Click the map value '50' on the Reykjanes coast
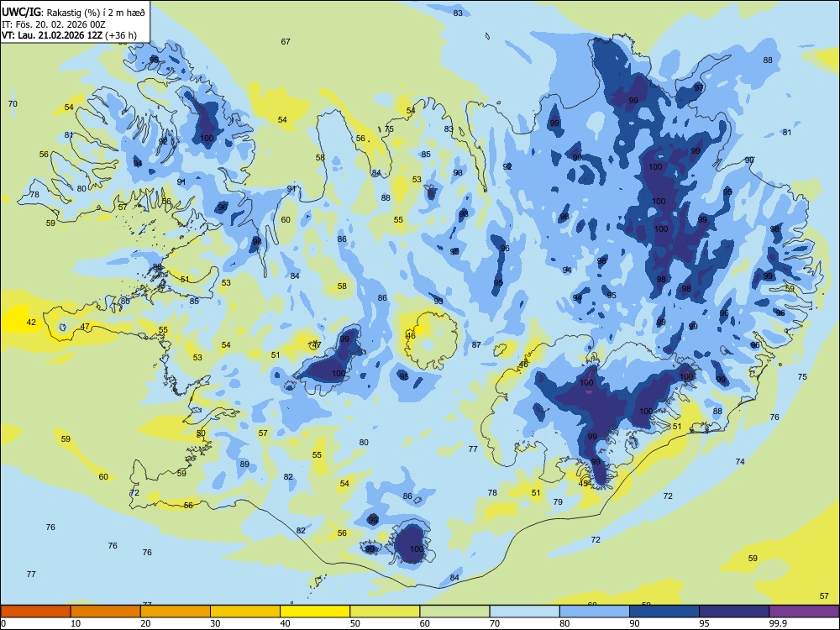 pyautogui.click(x=201, y=433)
